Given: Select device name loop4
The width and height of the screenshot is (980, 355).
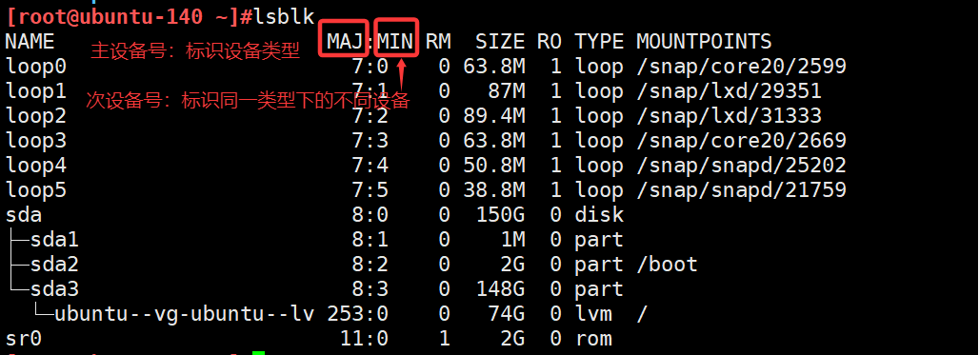Looking at the screenshot, I should [35, 165].
